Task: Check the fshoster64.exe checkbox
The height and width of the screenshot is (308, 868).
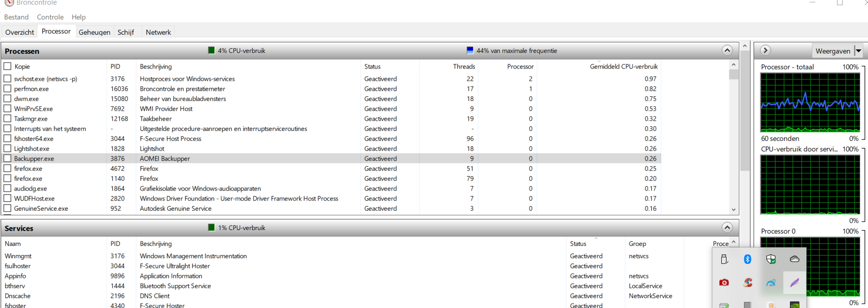Action: 8,139
